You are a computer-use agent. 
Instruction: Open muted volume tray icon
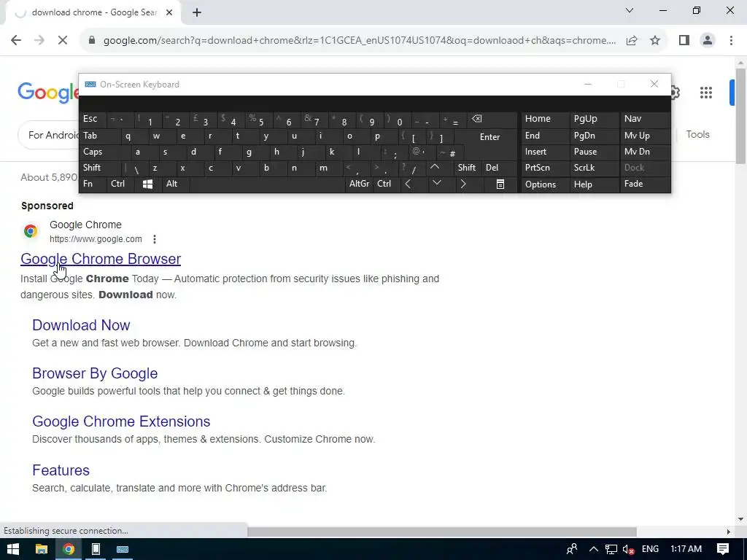(628, 550)
